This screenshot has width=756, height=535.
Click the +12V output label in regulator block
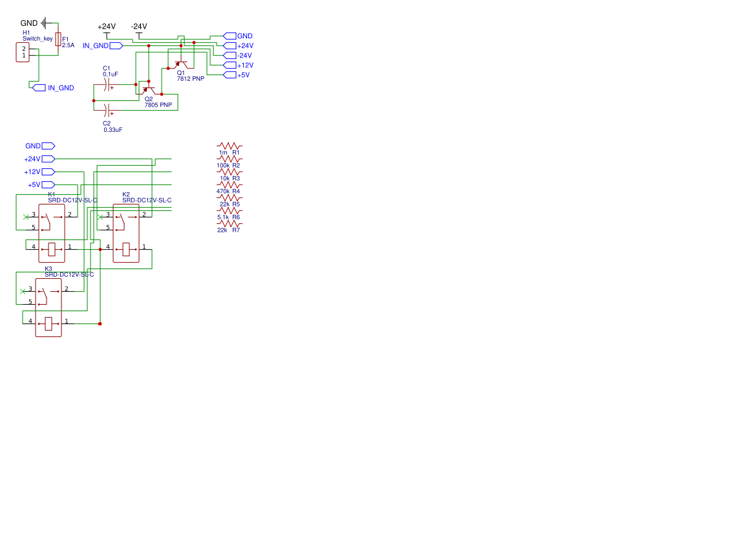[x=238, y=65]
